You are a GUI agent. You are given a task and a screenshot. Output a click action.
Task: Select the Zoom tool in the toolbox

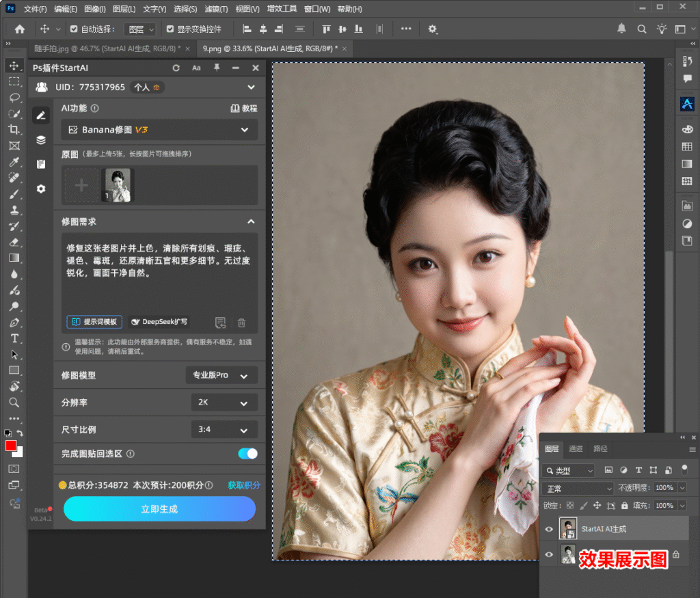(14, 403)
